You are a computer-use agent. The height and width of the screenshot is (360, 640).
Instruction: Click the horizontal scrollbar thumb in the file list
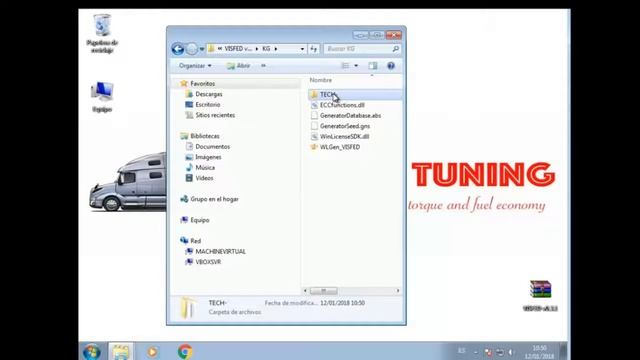coord(323,291)
